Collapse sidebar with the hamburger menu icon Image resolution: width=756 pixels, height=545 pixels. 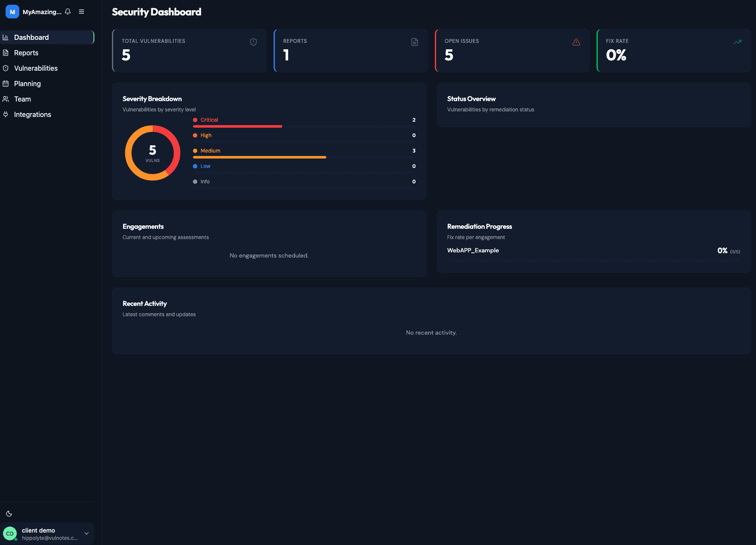pyautogui.click(x=81, y=12)
